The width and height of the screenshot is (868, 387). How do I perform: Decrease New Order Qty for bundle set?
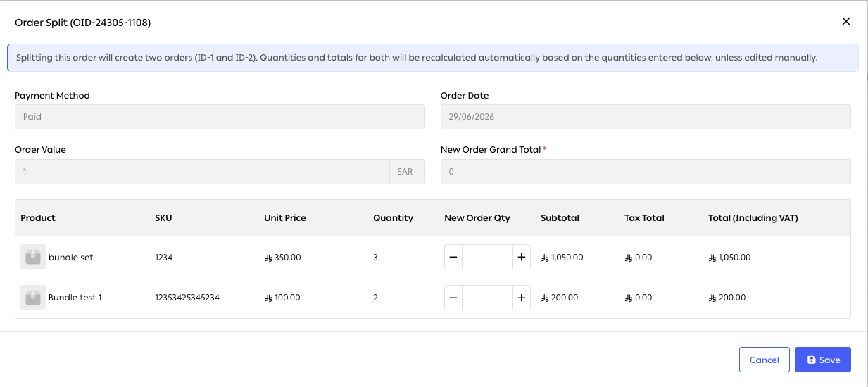click(453, 258)
